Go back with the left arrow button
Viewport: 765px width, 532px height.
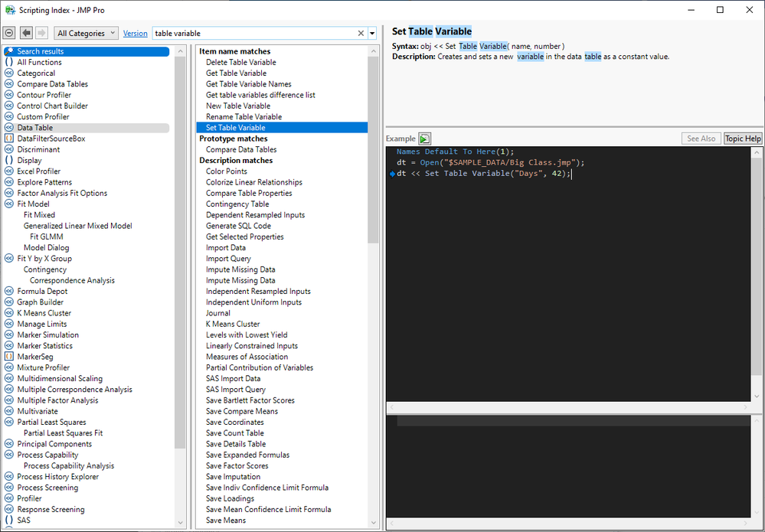[26, 33]
